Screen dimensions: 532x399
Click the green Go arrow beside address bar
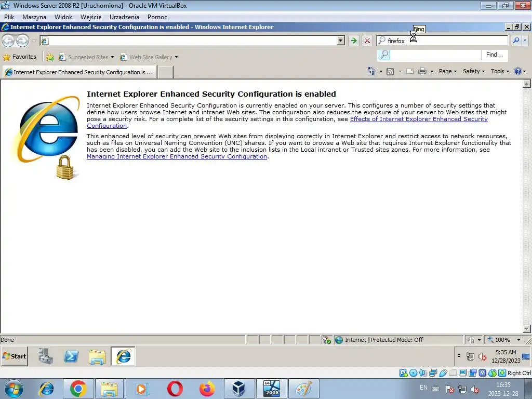tap(353, 41)
